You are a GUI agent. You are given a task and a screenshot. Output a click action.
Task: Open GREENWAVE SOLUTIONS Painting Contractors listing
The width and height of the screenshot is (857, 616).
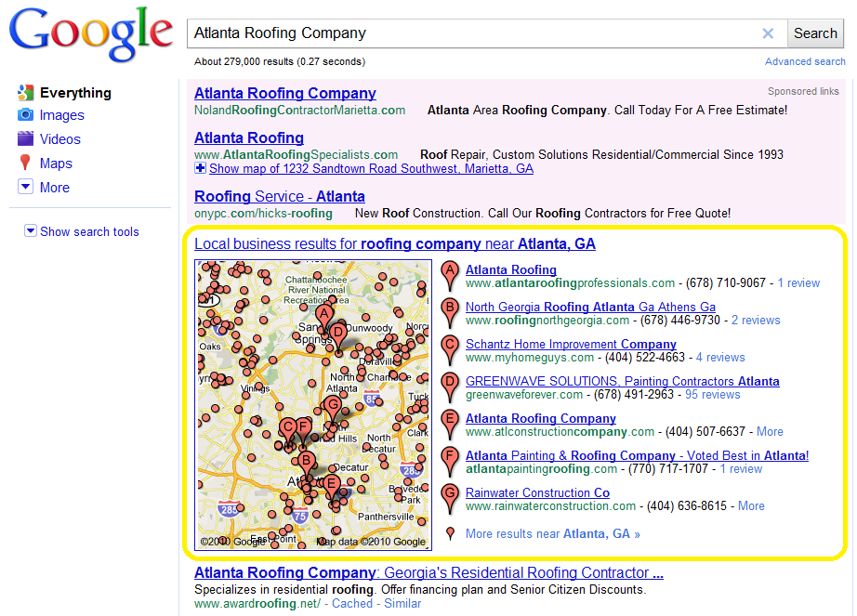pos(623,381)
